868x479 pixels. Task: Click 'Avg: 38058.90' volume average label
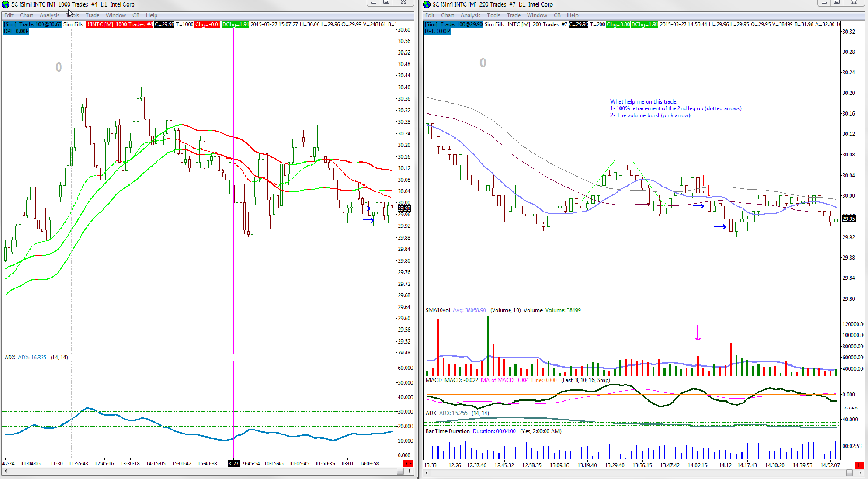coord(469,310)
